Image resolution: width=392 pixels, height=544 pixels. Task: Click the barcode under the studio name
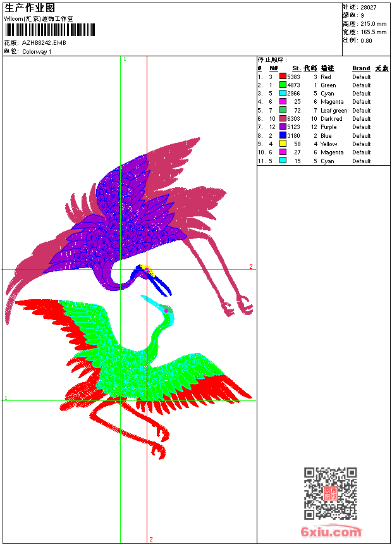pyautogui.click(x=49, y=30)
